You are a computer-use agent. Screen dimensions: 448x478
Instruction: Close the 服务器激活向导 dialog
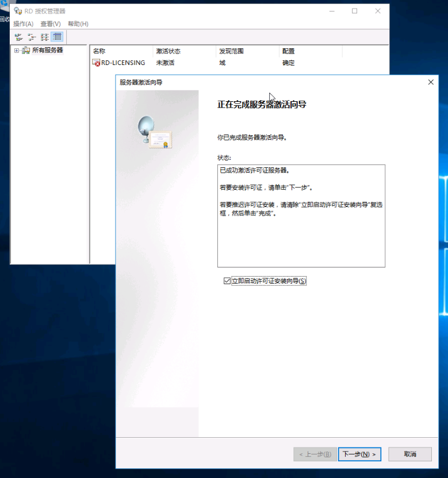[431, 82]
